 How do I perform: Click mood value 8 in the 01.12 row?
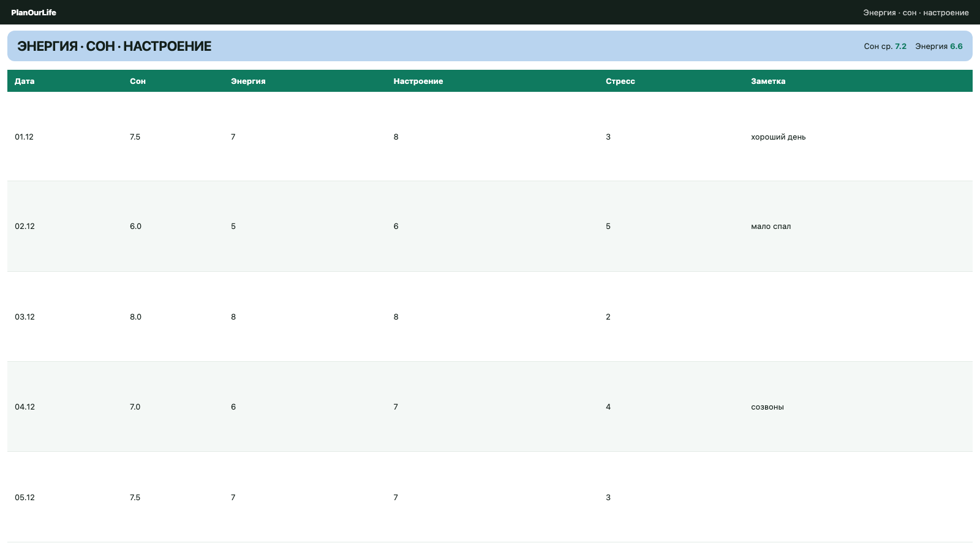(x=396, y=137)
